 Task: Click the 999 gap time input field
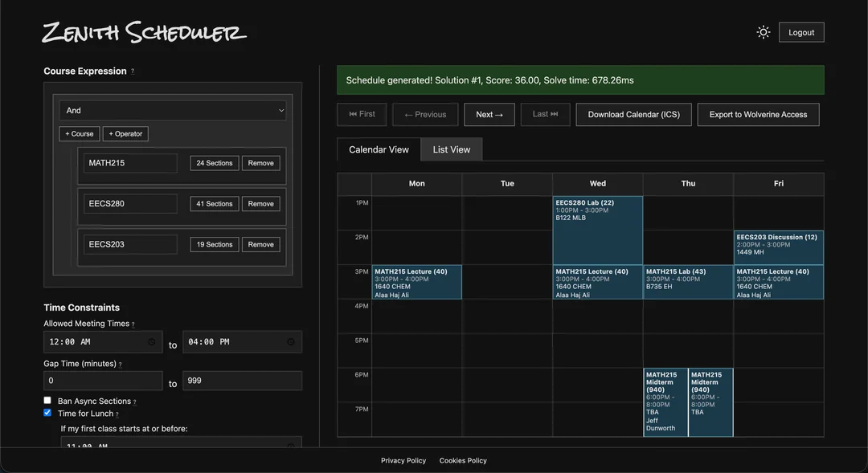click(x=241, y=380)
